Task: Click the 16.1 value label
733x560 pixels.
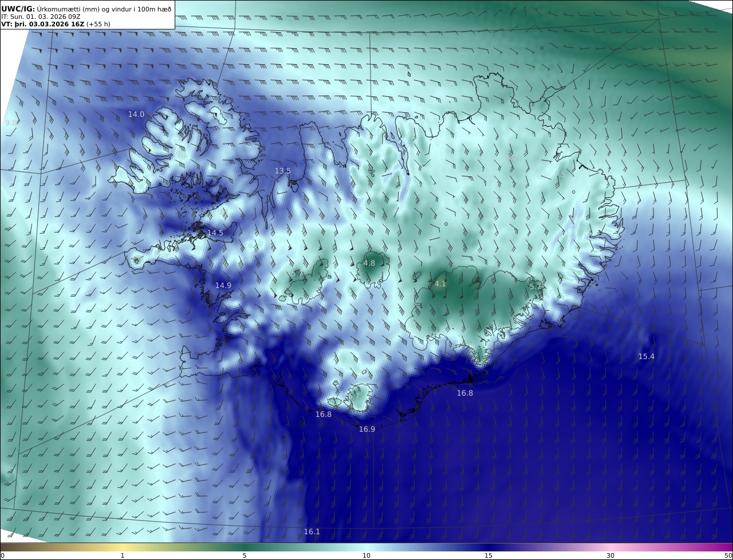Action: tap(312, 532)
